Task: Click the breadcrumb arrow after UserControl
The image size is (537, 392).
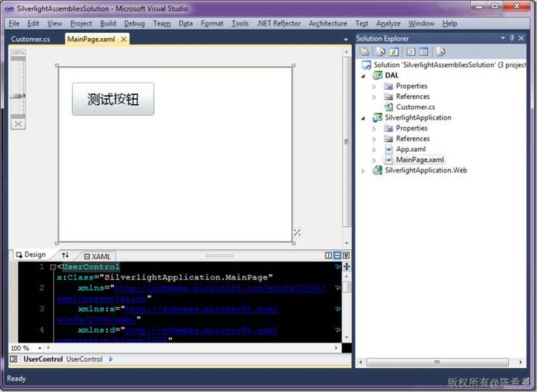Action: click(111, 359)
